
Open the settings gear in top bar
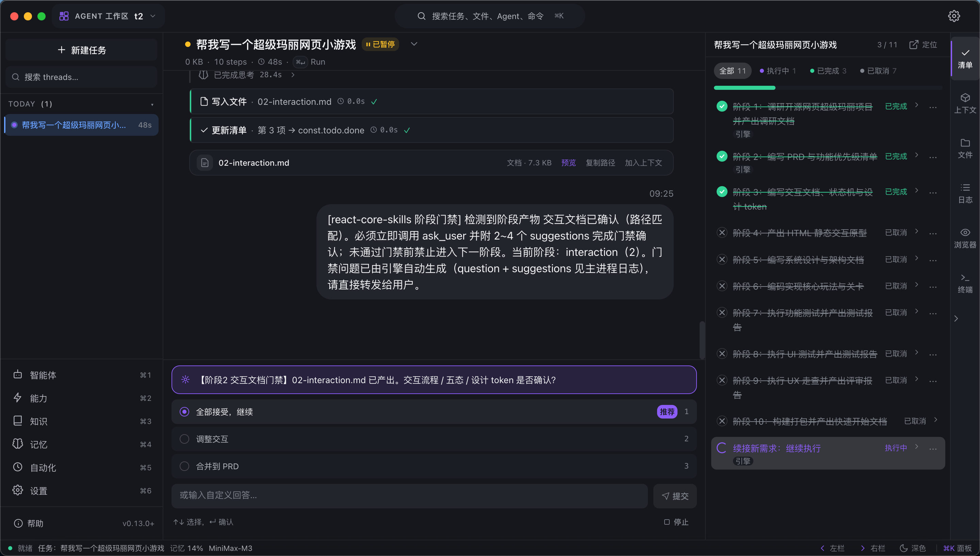click(x=954, y=16)
